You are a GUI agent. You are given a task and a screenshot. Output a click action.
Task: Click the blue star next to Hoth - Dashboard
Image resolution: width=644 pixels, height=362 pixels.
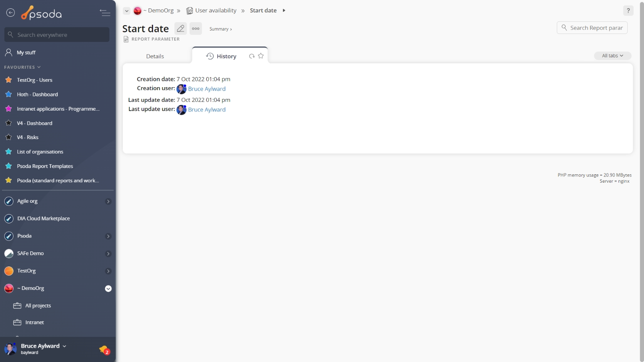tap(8, 94)
